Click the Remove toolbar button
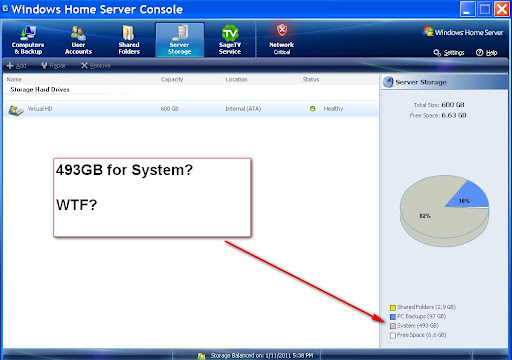Screen dimensions: 512x360 click(96, 66)
